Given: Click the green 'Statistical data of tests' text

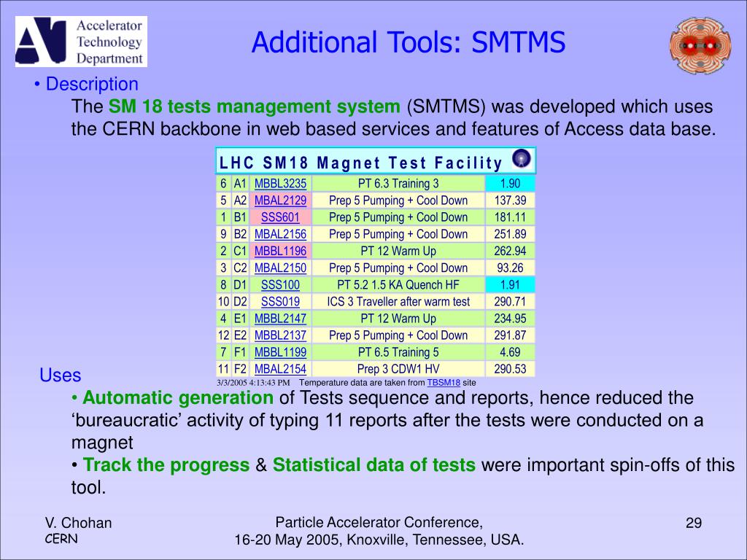Looking at the screenshot, I should tap(374, 465).
